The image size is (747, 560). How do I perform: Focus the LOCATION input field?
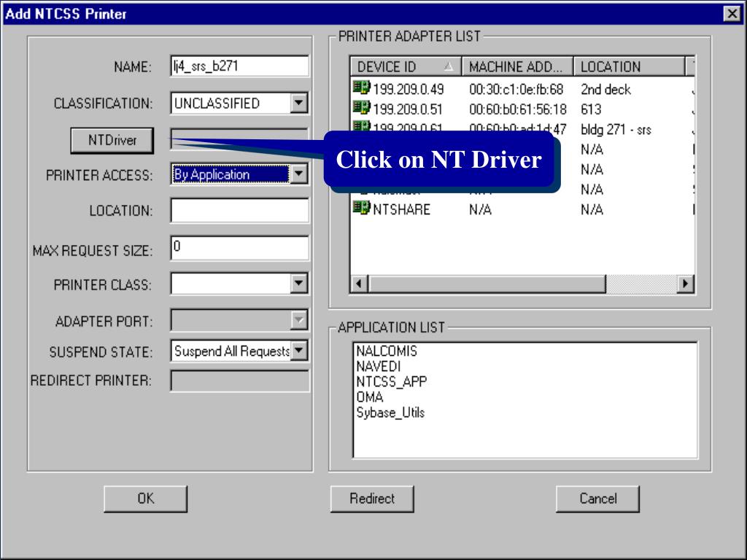pos(239,211)
